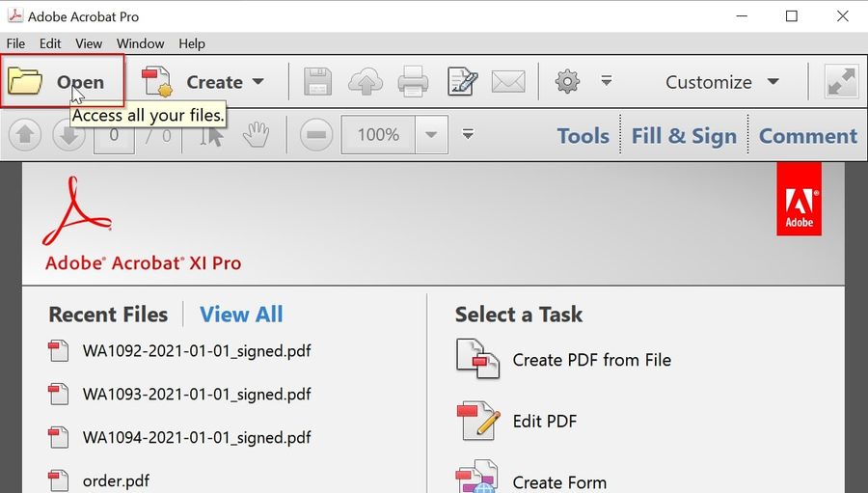Click the Edit PDF pencil icon
The image size is (868, 493).
pos(478,421)
